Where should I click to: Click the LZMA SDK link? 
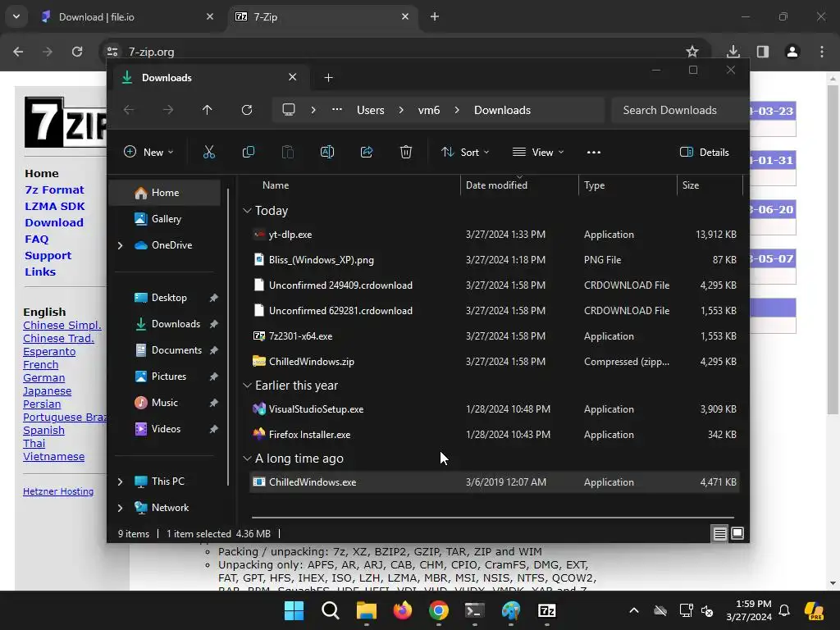[x=55, y=206]
